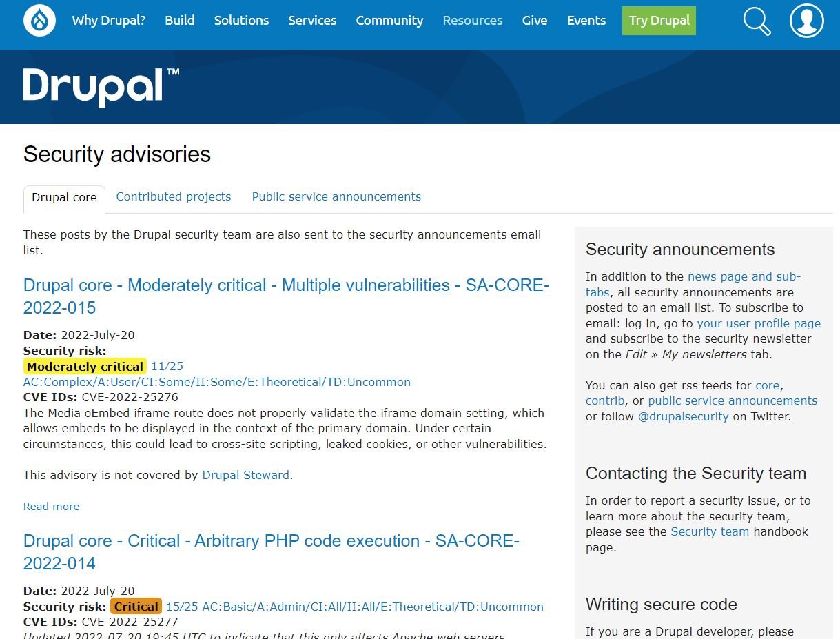Viewport: 840px width, 639px height.
Task: Switch to Public service announcements tab
Action: [x=336, y=196]
